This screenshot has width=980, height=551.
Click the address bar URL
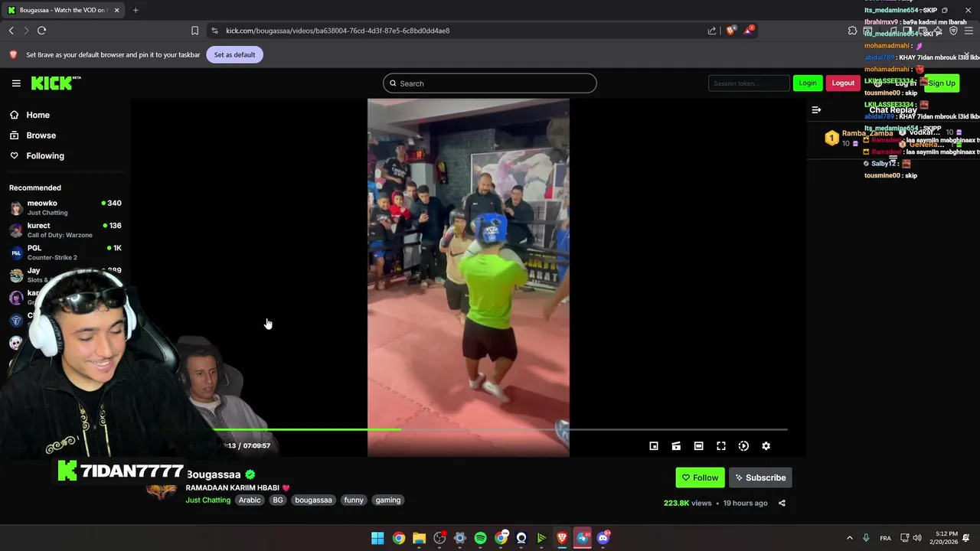pyautogui.click(x=338, y=31)
